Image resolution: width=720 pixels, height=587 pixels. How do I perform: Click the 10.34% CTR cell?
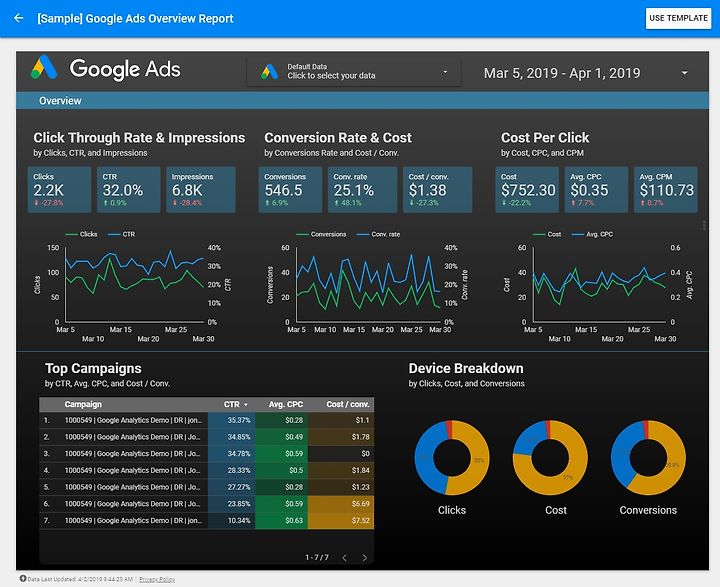232,520
